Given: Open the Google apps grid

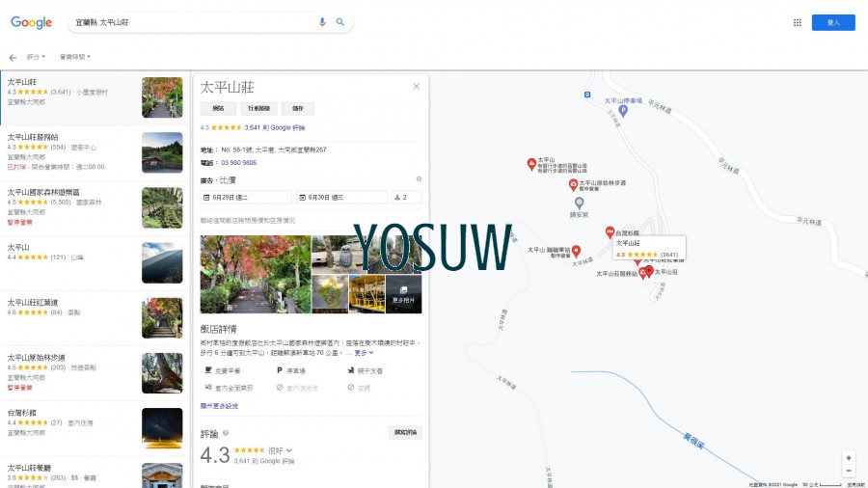Looking at the screenshot, I should pyautogui.click(x=797, y=22).
